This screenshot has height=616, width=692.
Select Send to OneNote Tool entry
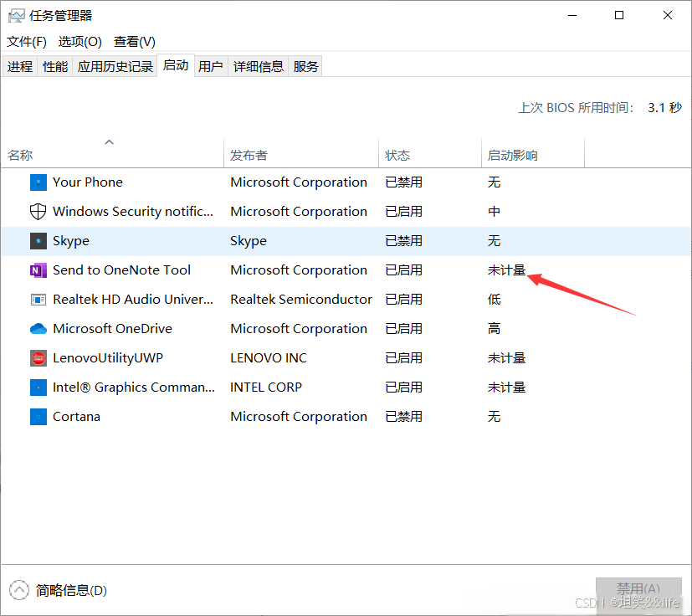click(x=122, y=270)
